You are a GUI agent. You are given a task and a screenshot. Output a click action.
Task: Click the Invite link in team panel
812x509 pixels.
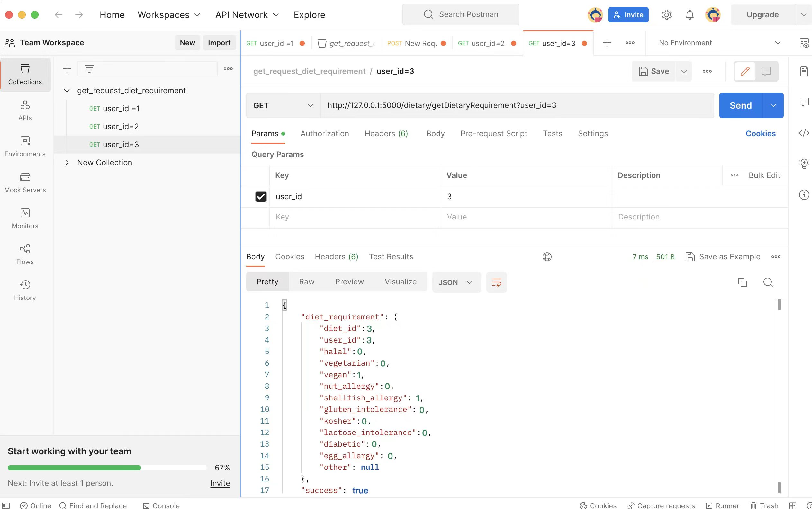click(220, 483)
